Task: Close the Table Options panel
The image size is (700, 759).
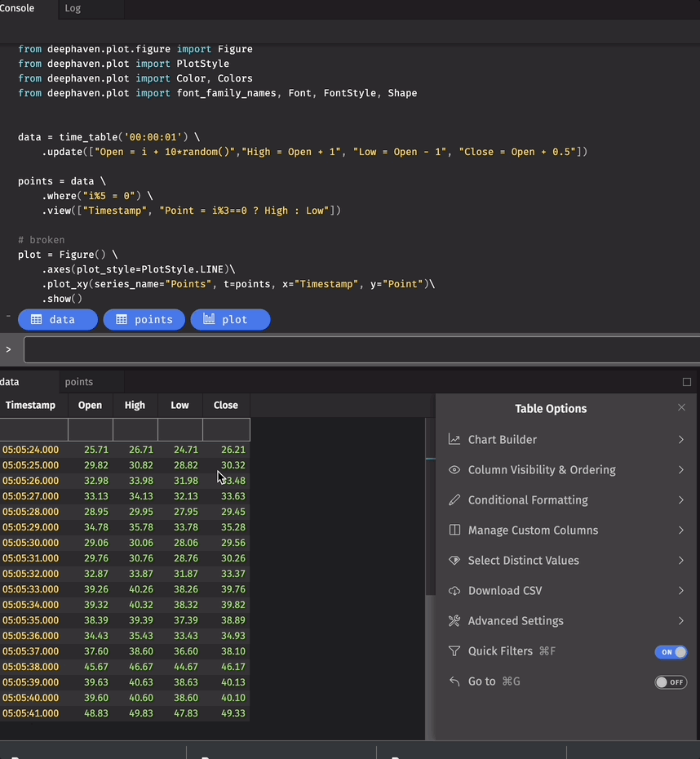Action: point(681,407)
